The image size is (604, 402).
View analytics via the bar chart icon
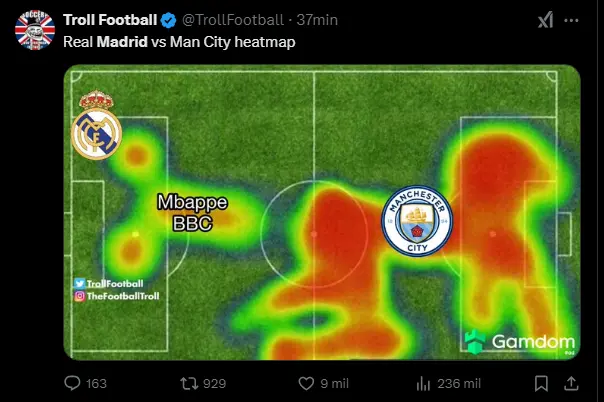point(423,384)
